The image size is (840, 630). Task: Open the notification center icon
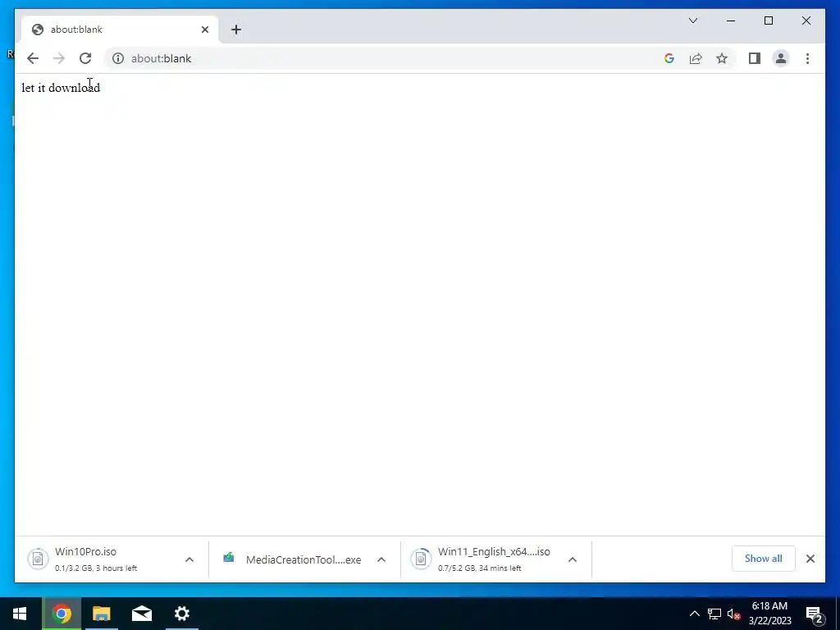[814, 614]
